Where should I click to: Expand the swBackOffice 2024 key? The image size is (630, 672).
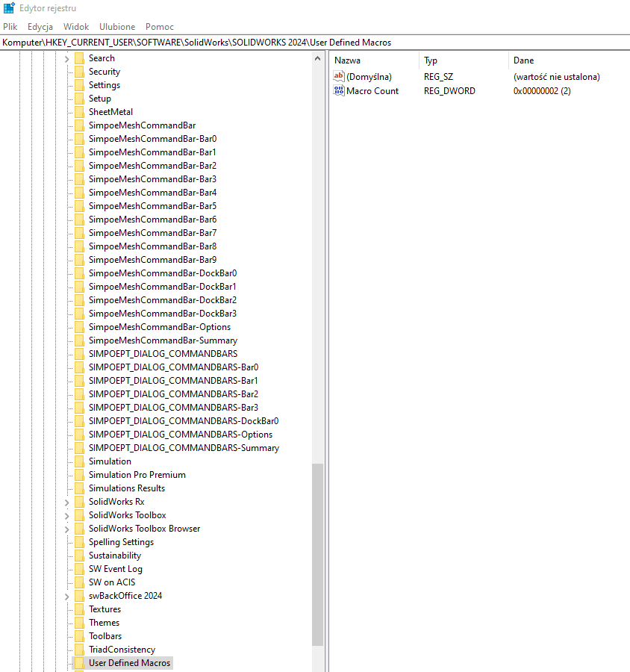pyautogui.click(x=67, y=596)
